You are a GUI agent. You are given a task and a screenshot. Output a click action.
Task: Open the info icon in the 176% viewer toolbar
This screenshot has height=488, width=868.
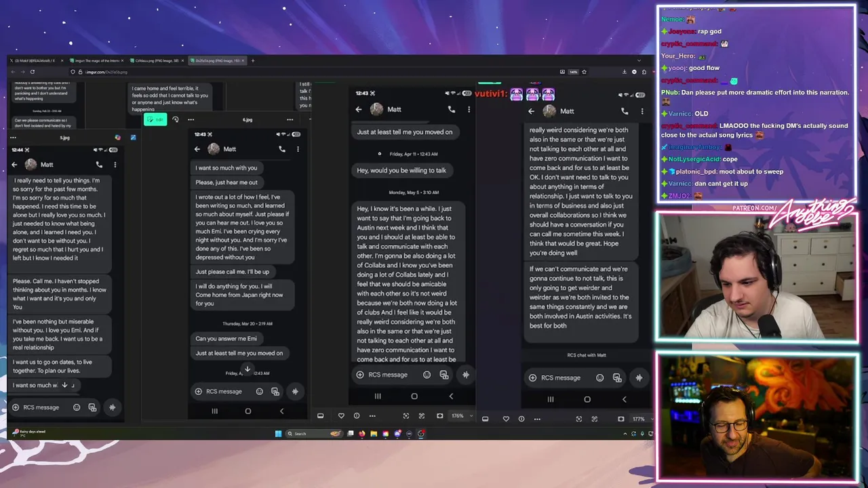point(357,415)
